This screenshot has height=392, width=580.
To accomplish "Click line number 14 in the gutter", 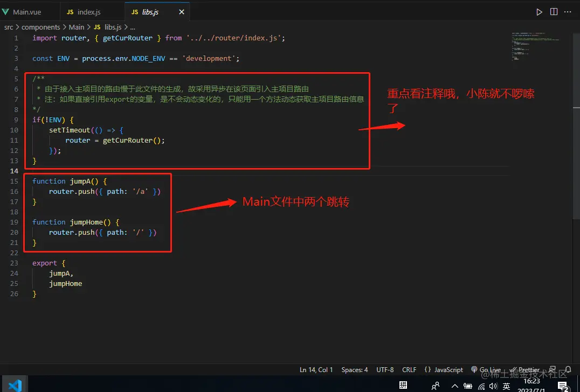I will tap(14, 171).
